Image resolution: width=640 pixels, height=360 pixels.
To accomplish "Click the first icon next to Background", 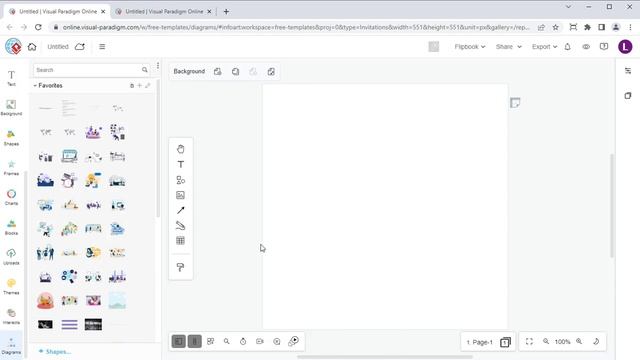I will click(218, 72).
